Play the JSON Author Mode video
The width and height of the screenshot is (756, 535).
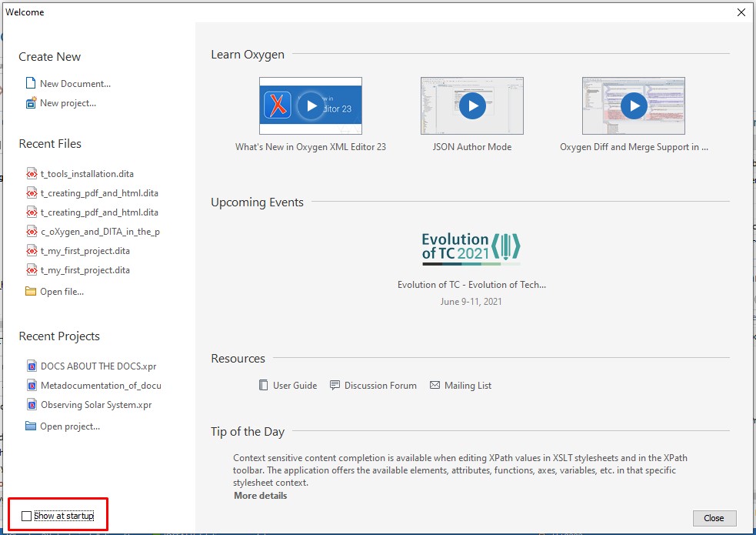(472, 106)
